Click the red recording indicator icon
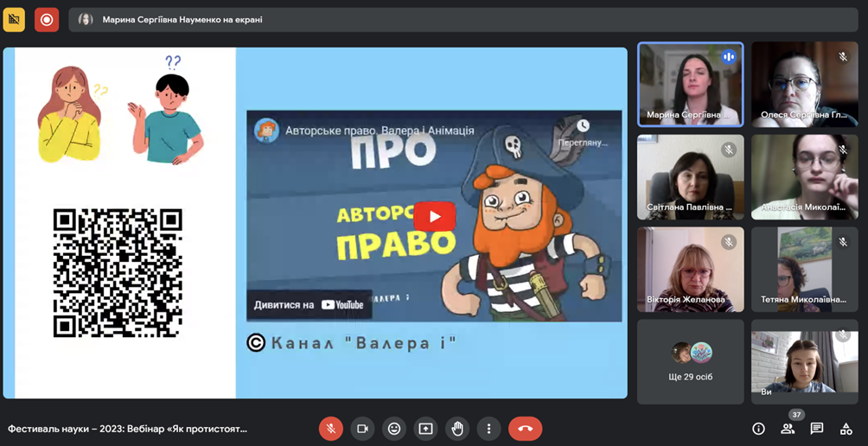This screenshot has width=868, height=446. [47, 19]
